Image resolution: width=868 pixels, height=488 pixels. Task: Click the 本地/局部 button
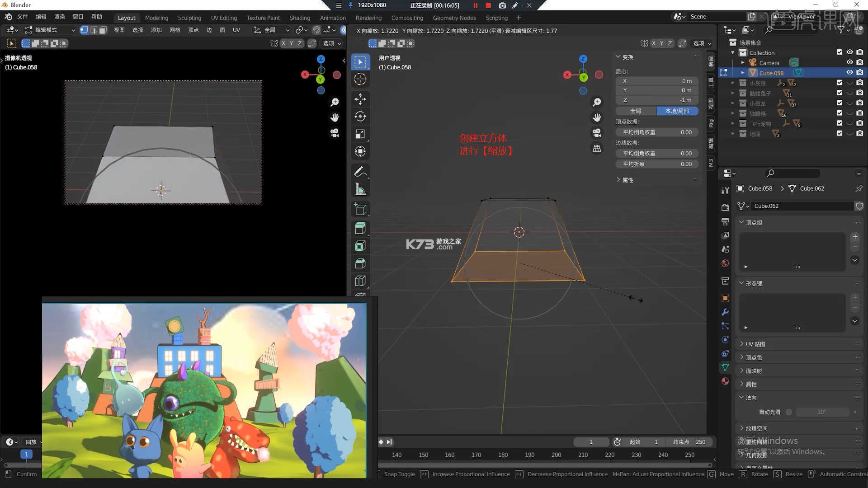[677, 111]
